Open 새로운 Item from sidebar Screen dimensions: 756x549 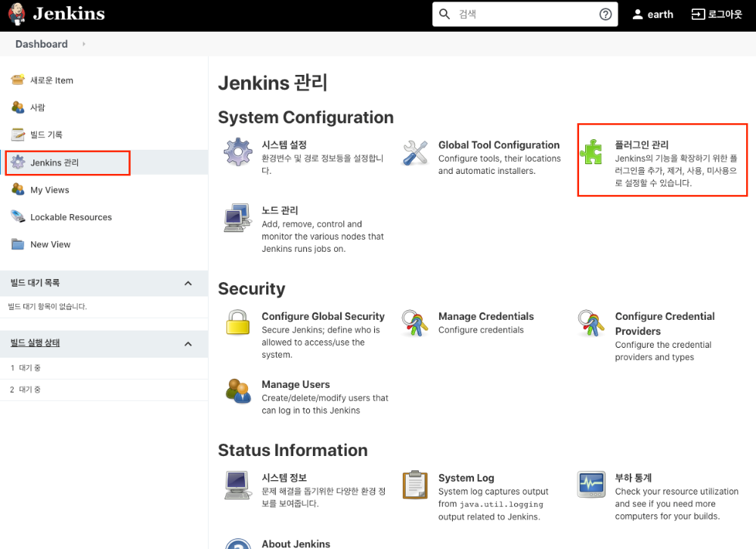(51, 80)
